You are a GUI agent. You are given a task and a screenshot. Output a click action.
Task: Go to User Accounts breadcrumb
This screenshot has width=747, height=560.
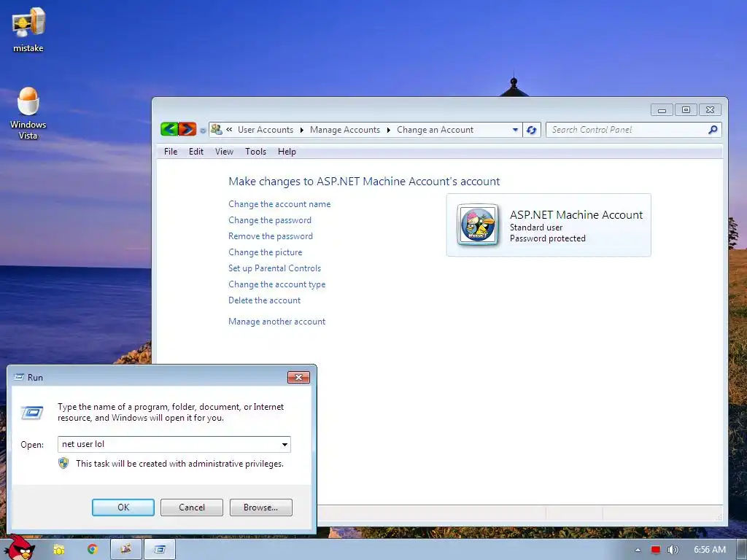[266, 130]
